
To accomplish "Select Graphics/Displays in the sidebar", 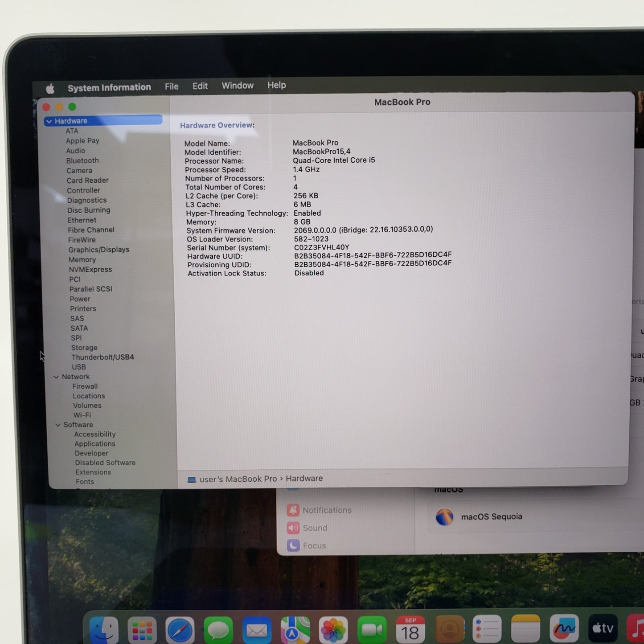I will click(x=98, y=250).
